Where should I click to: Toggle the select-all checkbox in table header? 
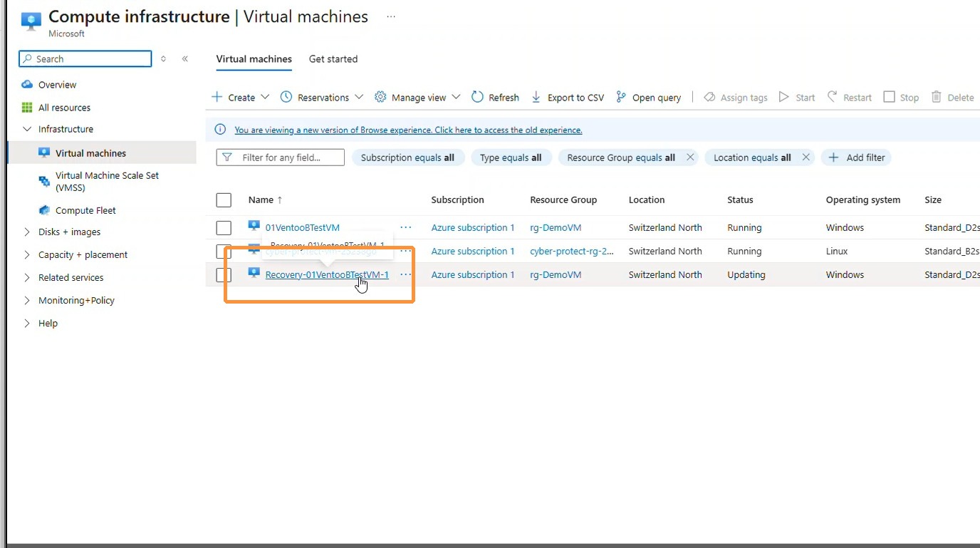click(x=224, y=200)
